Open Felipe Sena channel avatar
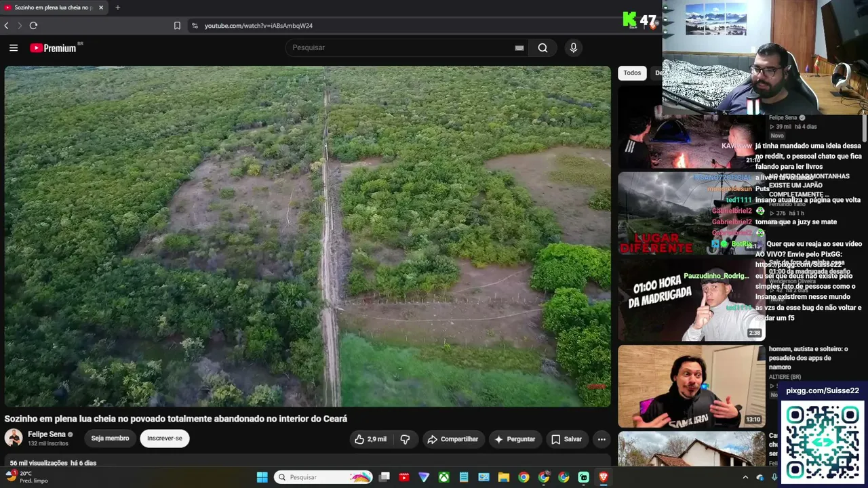 coord(14,438)
